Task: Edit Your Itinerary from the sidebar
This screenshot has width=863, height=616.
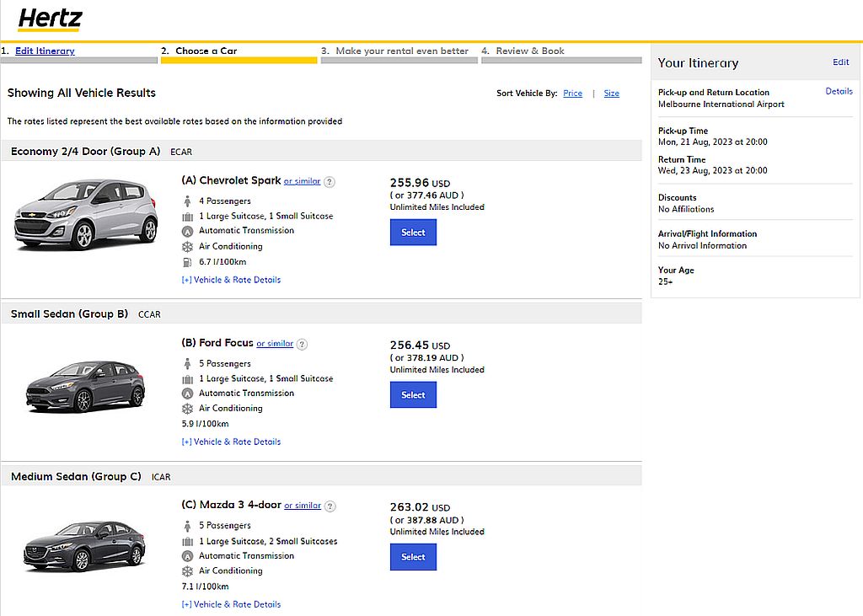Action: (x=840, y=62)
